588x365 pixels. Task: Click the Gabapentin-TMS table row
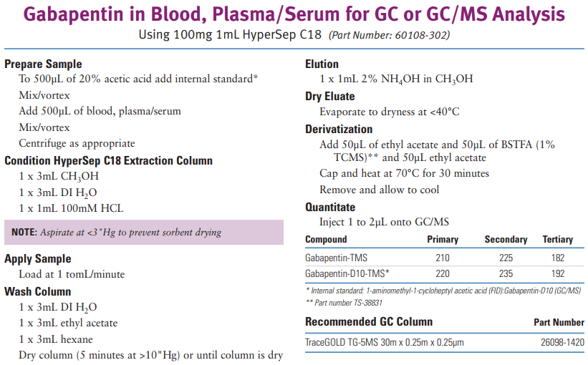445,258
